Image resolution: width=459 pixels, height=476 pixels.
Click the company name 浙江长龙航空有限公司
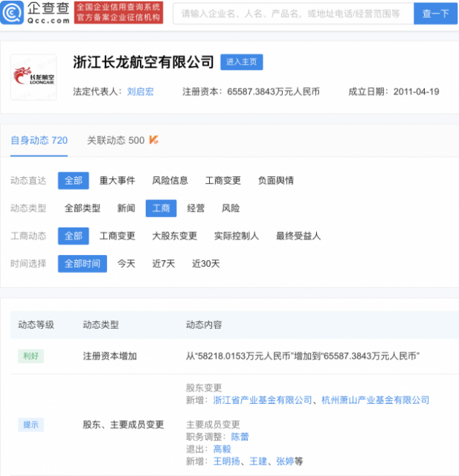tap(144, 62)
